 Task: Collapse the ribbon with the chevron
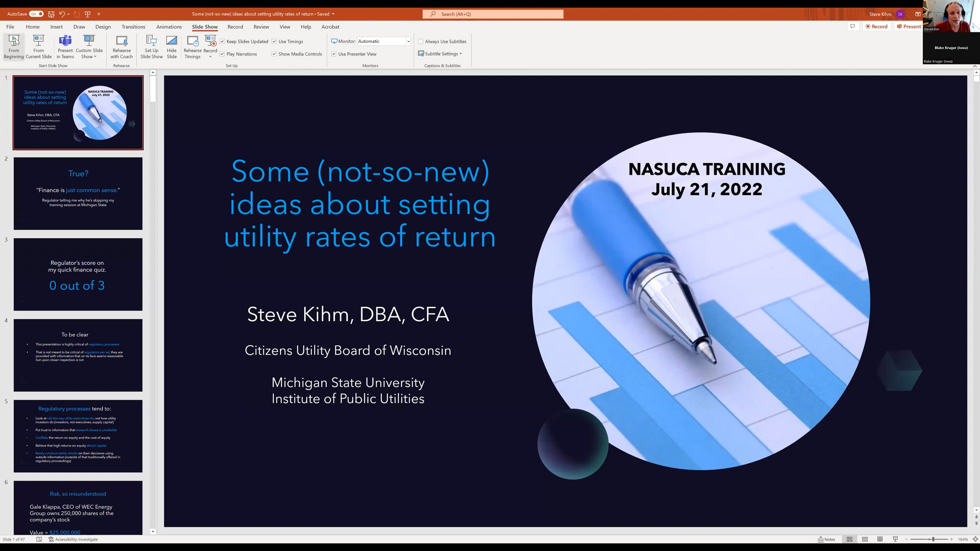point(975,66)
